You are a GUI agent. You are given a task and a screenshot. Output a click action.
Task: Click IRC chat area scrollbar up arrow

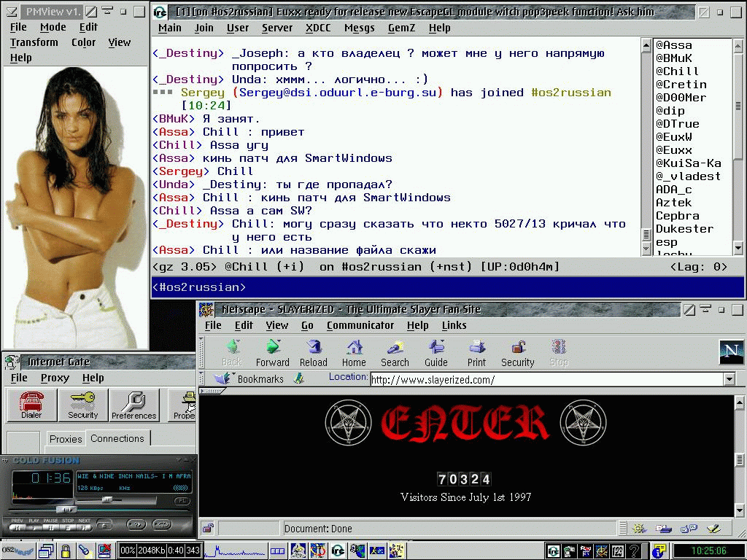tap(646, 46)
